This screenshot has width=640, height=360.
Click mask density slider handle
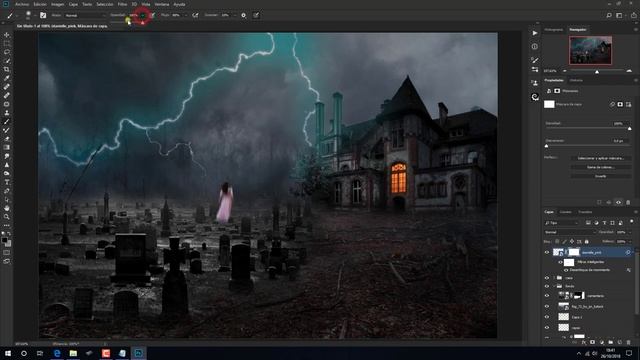[629, 129]
